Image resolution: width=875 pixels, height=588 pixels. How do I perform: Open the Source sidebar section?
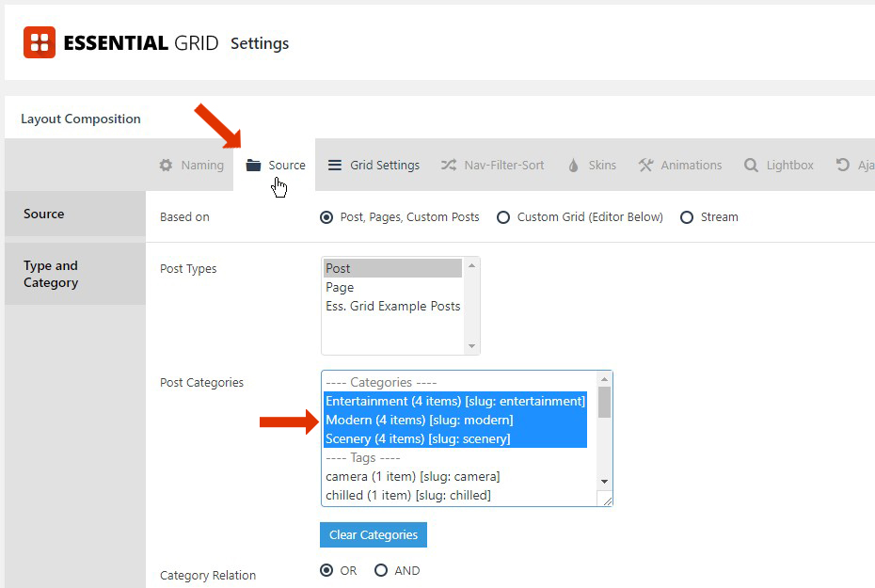coord(74,214)
